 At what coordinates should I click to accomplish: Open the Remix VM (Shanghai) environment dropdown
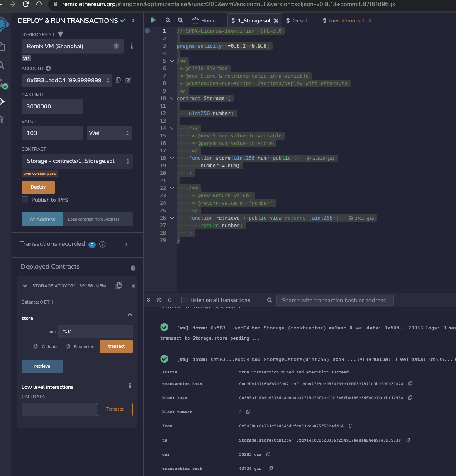[73, 46]
